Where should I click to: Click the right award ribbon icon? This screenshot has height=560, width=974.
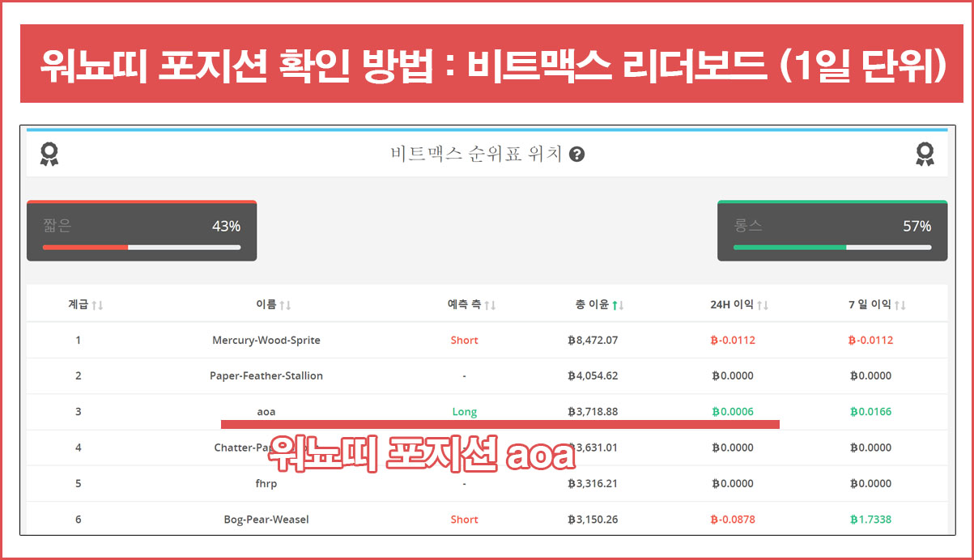[x=925, y=154]
